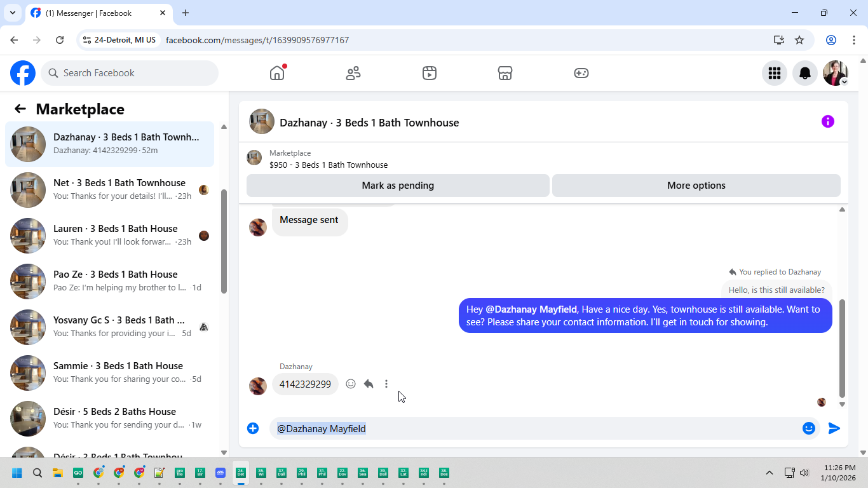The width and height of the screenshot is (868, 488).
Task: Open the Pao Ze 3 Beds 1 Bath House conversation
Action: [109, 281]
